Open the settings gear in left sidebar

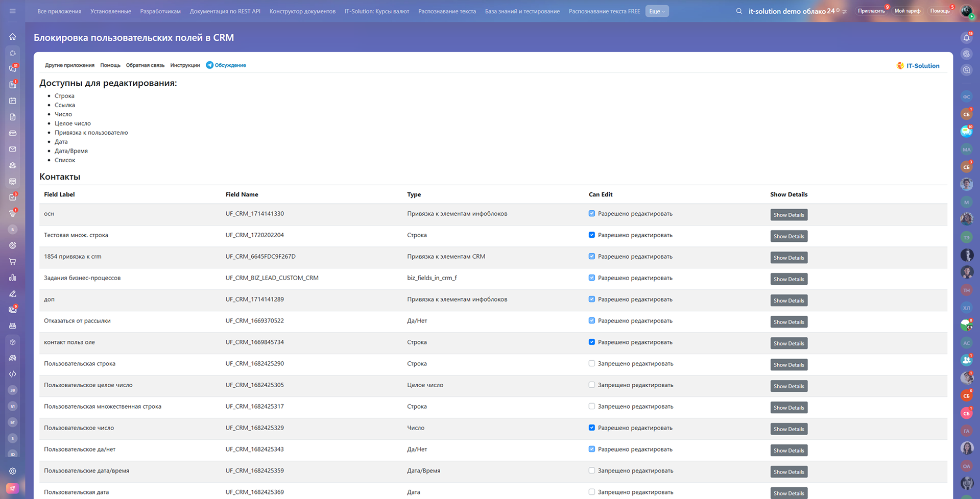(13, 471)
